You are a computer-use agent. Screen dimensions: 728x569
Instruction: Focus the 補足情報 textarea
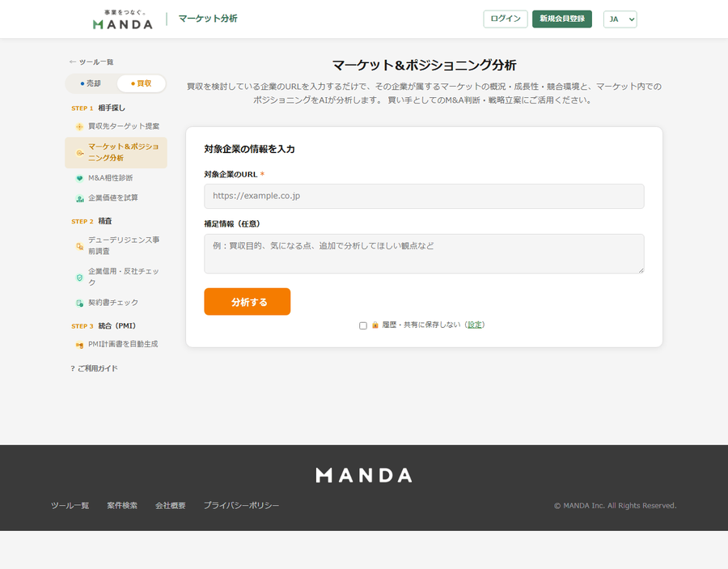pyautogui.click(x=424, y=253)
